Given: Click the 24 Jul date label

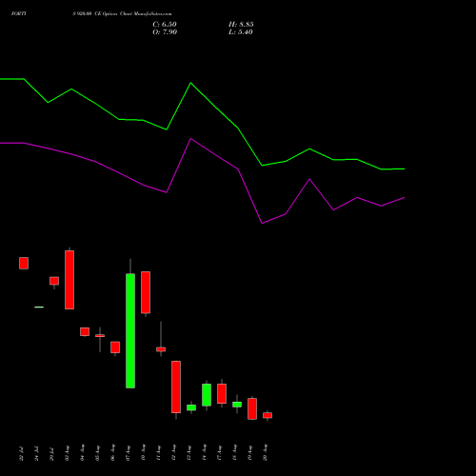Looking at the screenshot, I should tap(36, 453).
